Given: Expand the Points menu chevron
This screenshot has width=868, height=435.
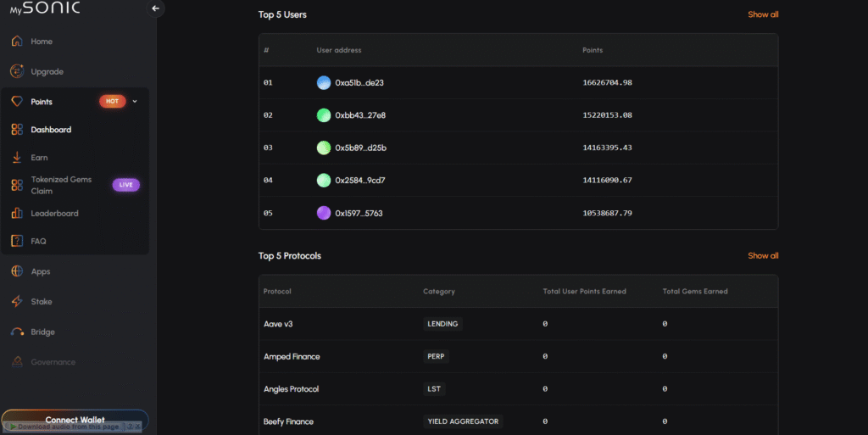Looking at the screenshot, I should click(135, 102).
